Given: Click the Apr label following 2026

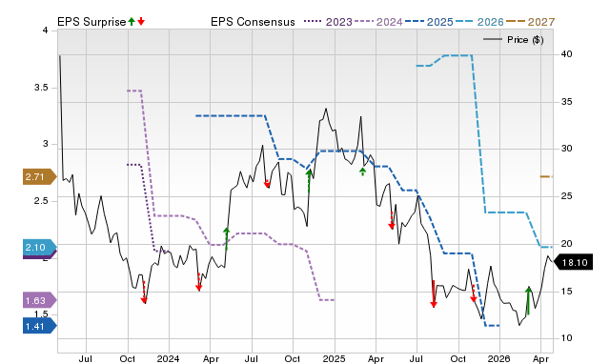Looking at the screenshot, I should coord(540,358).
